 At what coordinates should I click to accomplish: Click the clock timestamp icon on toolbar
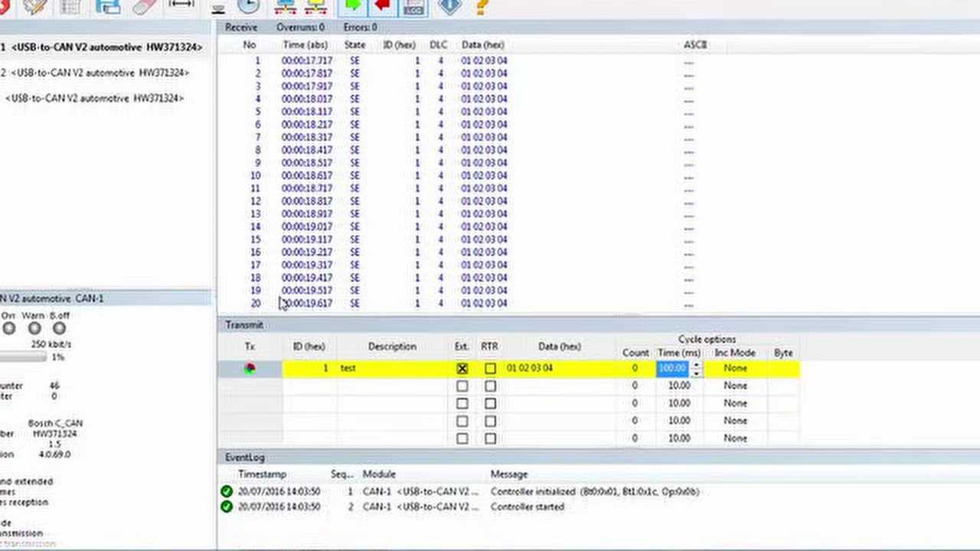pos(248,6)
